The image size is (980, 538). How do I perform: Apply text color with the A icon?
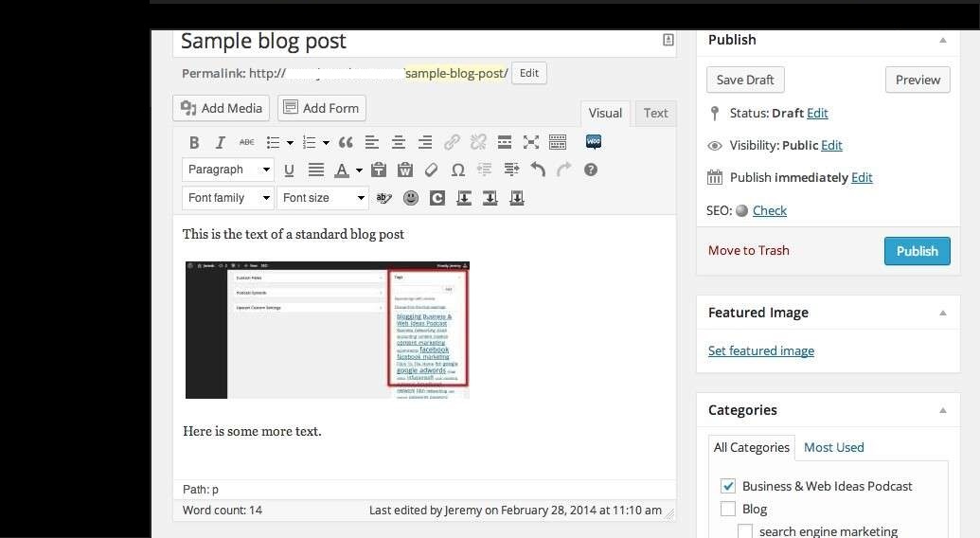(x=341, y=170)
